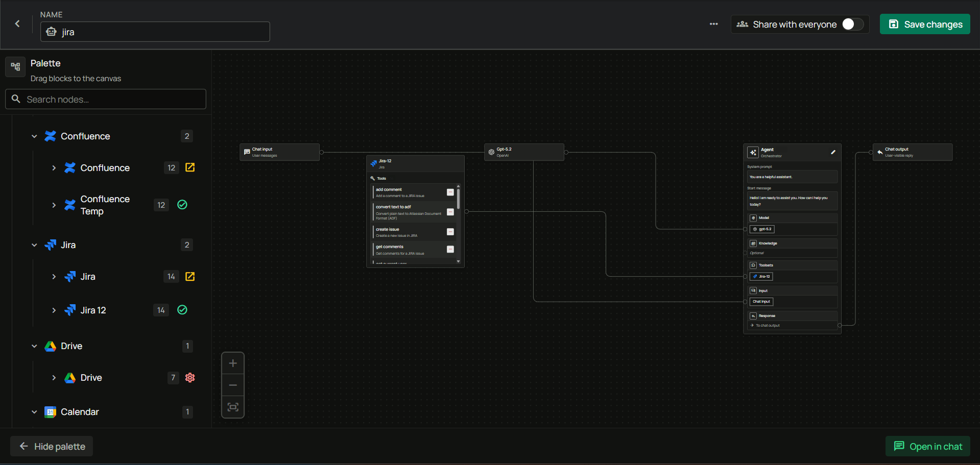The height and width of the screenshot is (465, 980).
Task: Click the OpenAI logo on Gpt-5.2 node
Action: pyautogui.click(x=491, y=152)
